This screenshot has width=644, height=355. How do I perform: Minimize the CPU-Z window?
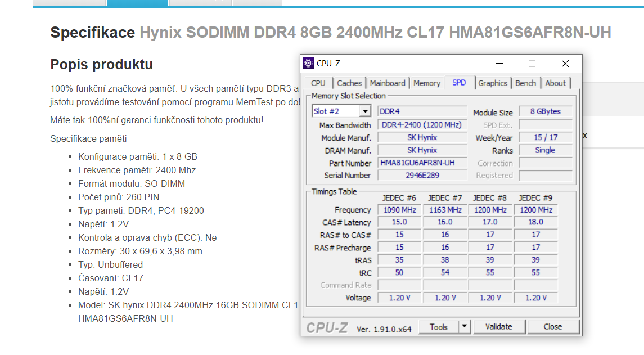pyautogui.click(x=499, y=63)
